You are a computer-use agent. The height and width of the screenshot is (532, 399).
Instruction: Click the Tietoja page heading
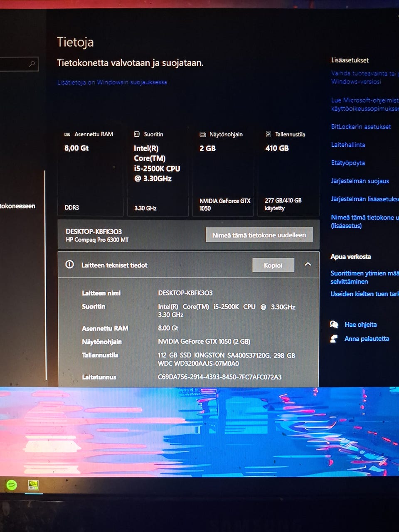tap(75, 42)
